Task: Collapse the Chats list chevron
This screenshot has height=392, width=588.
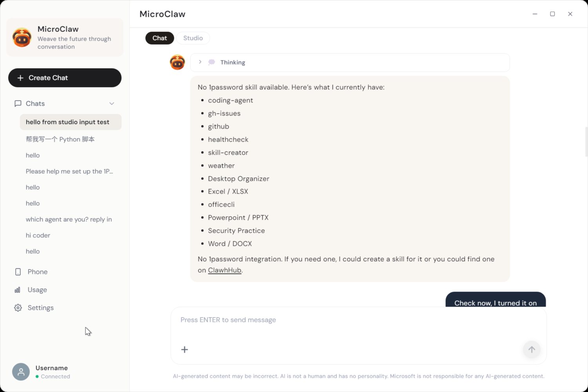Action: [x=112, y=103]
